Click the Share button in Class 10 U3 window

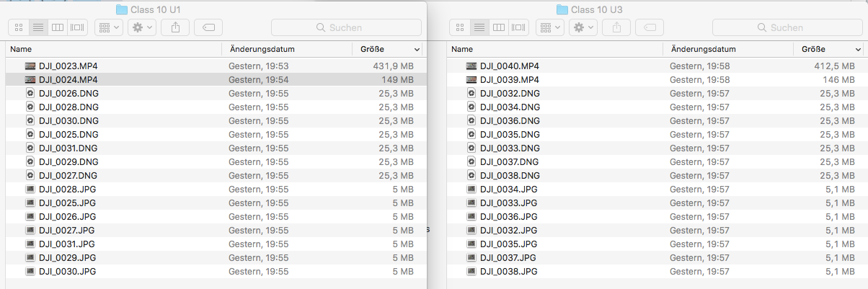pyautogui.click(x=616, y=27)
